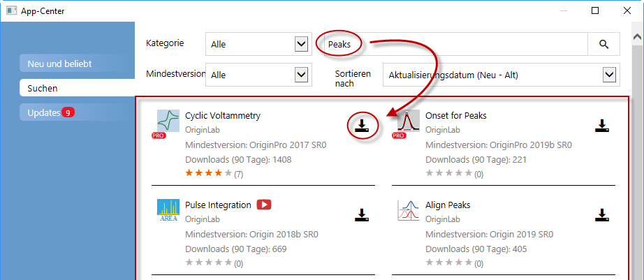Click the App-Center title bar icon

coord(11,10)
